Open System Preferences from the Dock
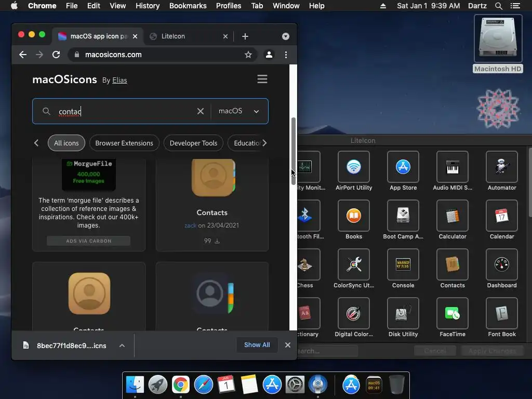This screenshot has width=532, height=399. click(x=295, y=385)
